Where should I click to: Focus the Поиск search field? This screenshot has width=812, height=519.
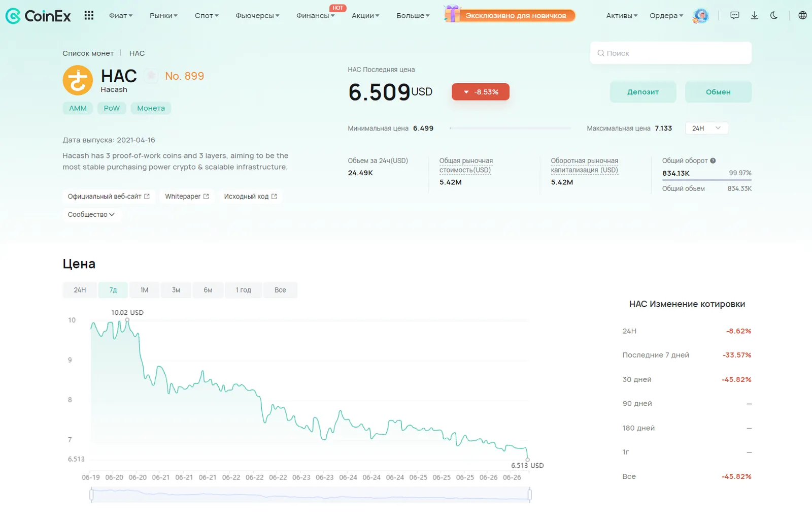(x=671, y=53)
